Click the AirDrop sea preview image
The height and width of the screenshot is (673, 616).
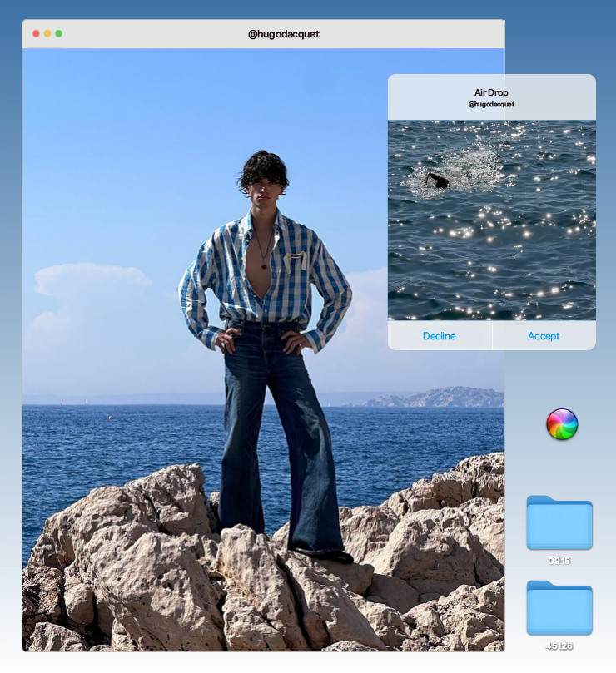coord(491,250)
